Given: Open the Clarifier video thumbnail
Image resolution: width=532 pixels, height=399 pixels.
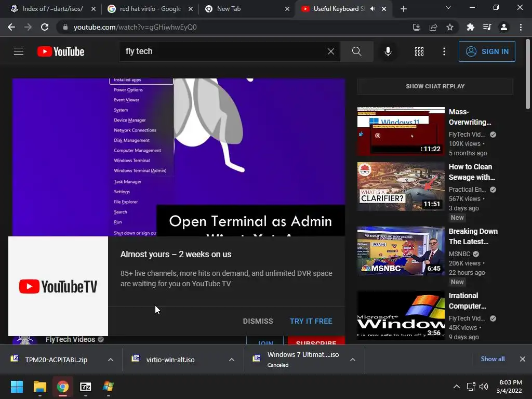Looking at the screenshot, I should click(x=401, y=187).
